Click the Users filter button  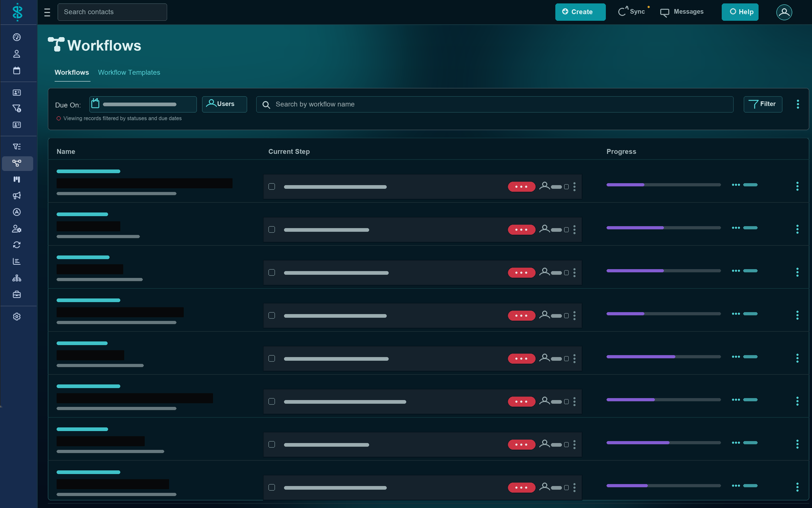click(224, 104)
